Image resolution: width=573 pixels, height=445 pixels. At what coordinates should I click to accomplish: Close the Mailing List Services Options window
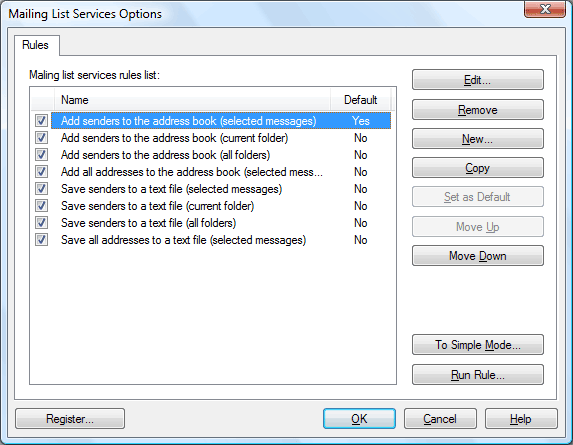(545, 9)
